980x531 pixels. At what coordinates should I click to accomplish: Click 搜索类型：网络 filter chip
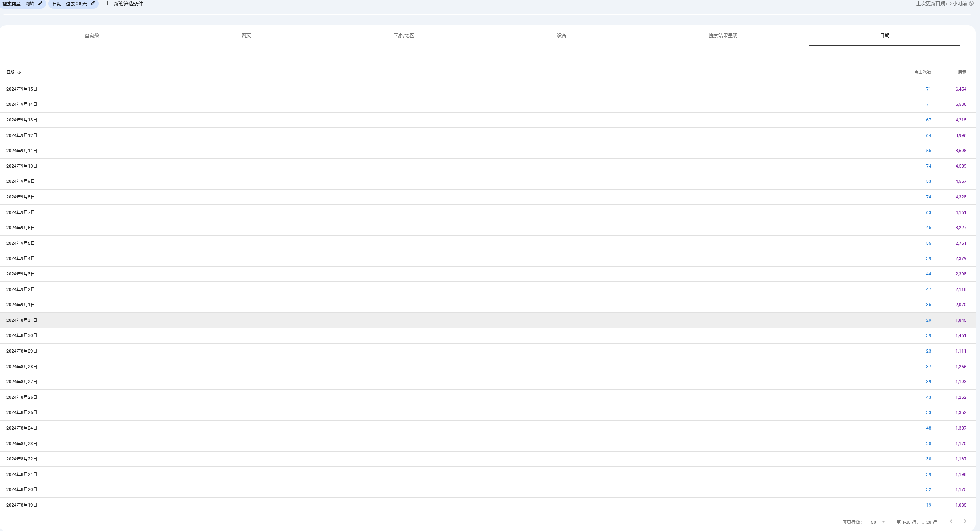tap(23, 4)
